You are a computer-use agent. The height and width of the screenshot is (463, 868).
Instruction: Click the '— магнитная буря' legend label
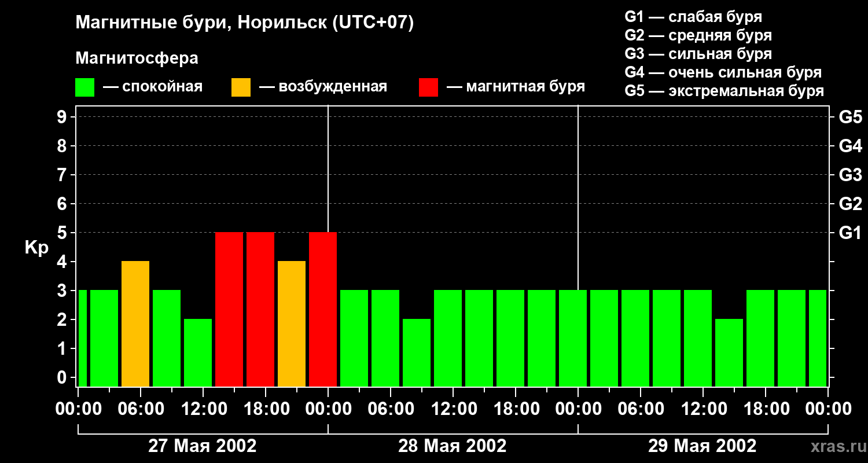tap(516, 87)
